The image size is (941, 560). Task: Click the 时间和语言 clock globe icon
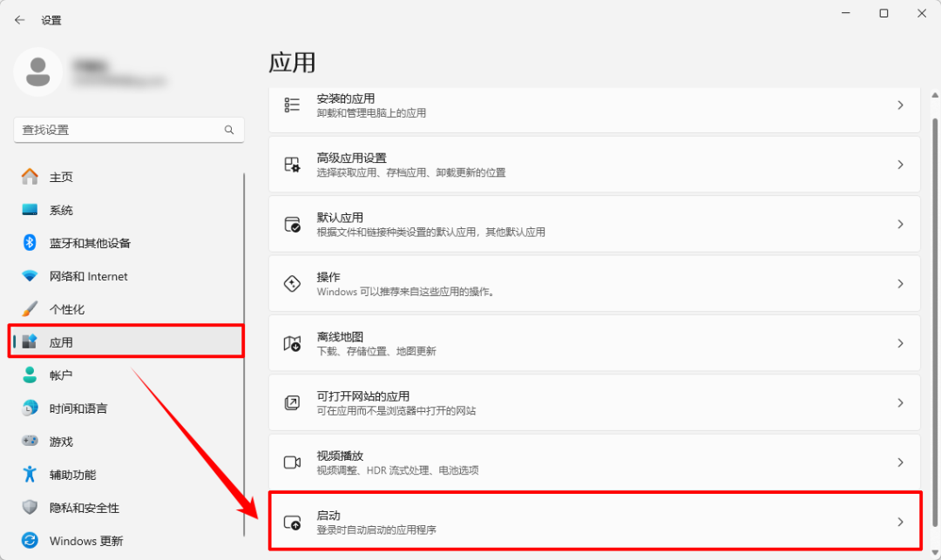[x=30, y=408]
